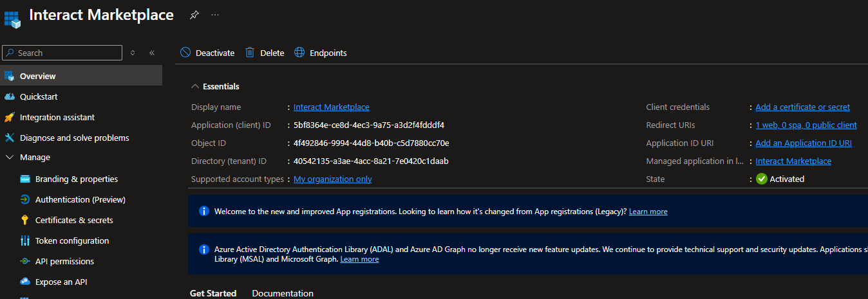Screen dimensions: 868x299
Task: Click the Integration assistant rocket icon
Action: [x=9, y=117]
